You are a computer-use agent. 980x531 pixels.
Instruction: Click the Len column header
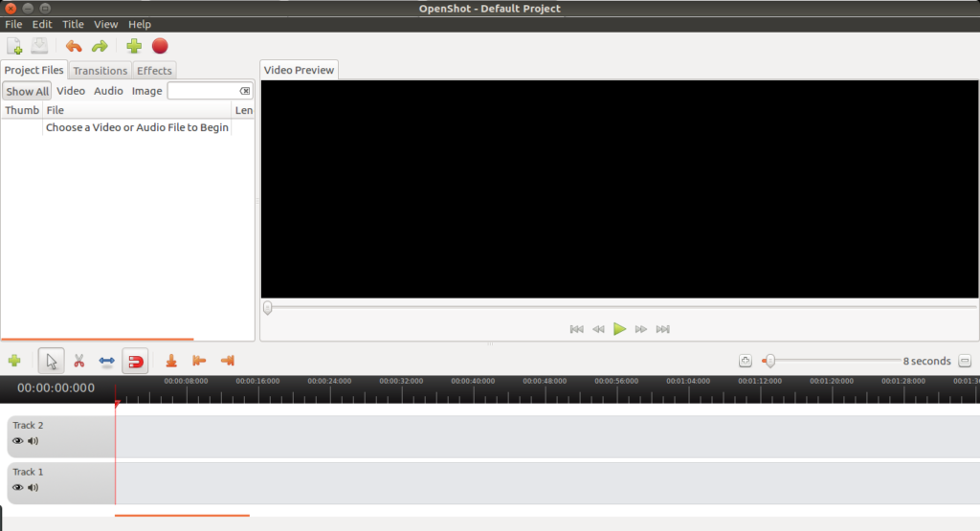tap(243, 111)
